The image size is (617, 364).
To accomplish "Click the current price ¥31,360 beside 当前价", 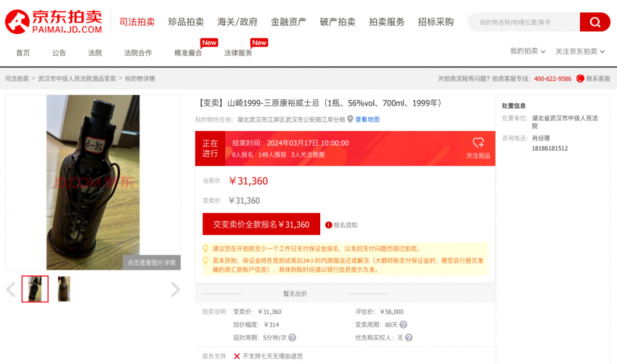I will tap(248, 181).
